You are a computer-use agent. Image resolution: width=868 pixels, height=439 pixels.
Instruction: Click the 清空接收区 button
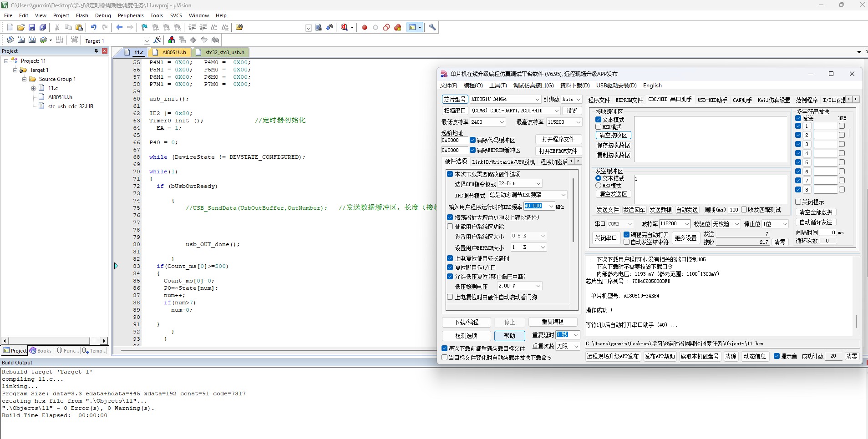click(613, 135)
